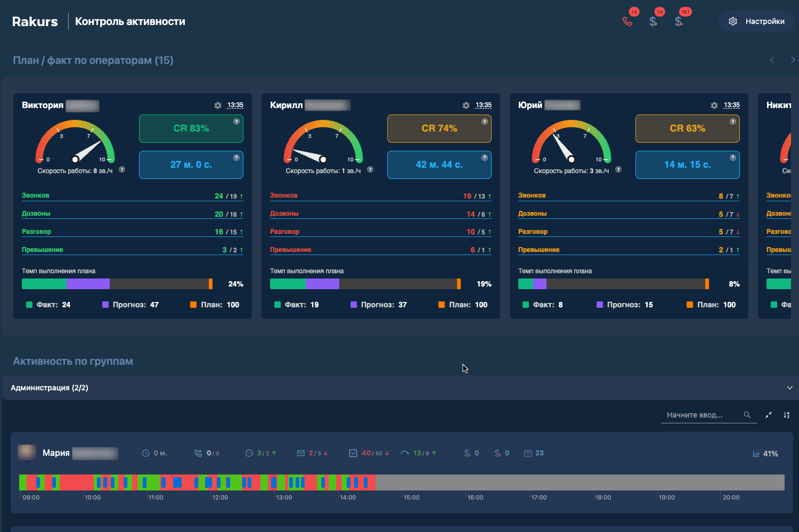
Task: Click plan progress bar showing 8%
Action: (x=614, y=284)
